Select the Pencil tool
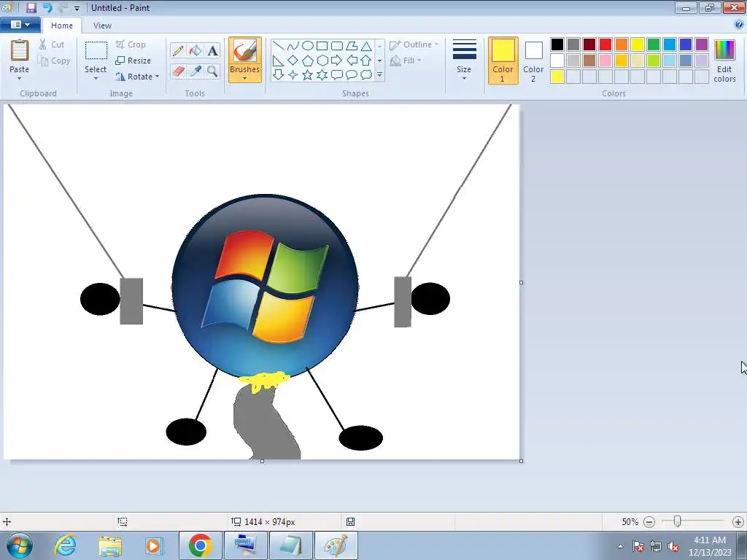 tap(178, 50)
